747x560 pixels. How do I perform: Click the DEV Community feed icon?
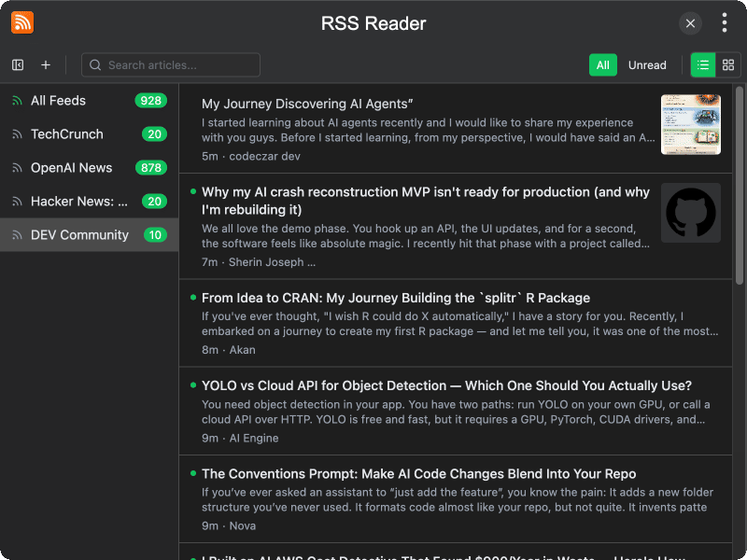(x=16, y=235)
